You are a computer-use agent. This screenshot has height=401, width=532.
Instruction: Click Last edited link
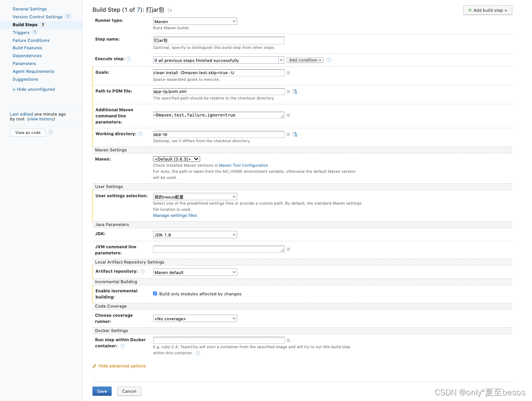pyautogui.click(x=21, y=114)
